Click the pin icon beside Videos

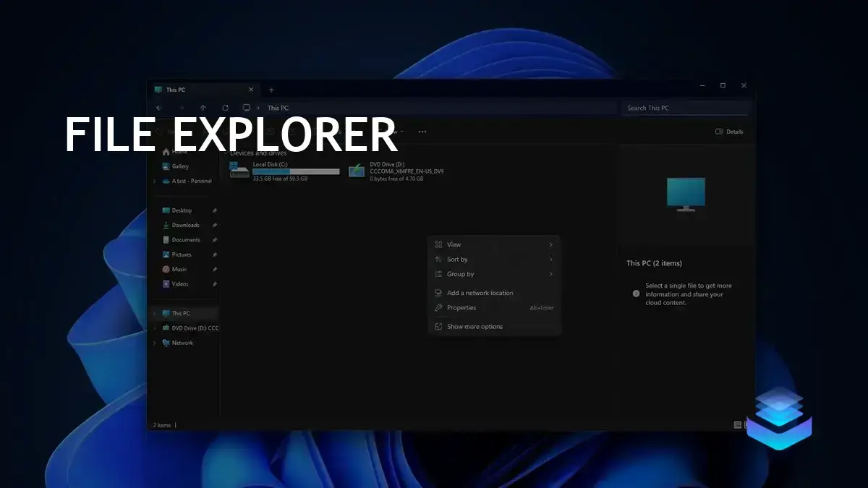214,284
